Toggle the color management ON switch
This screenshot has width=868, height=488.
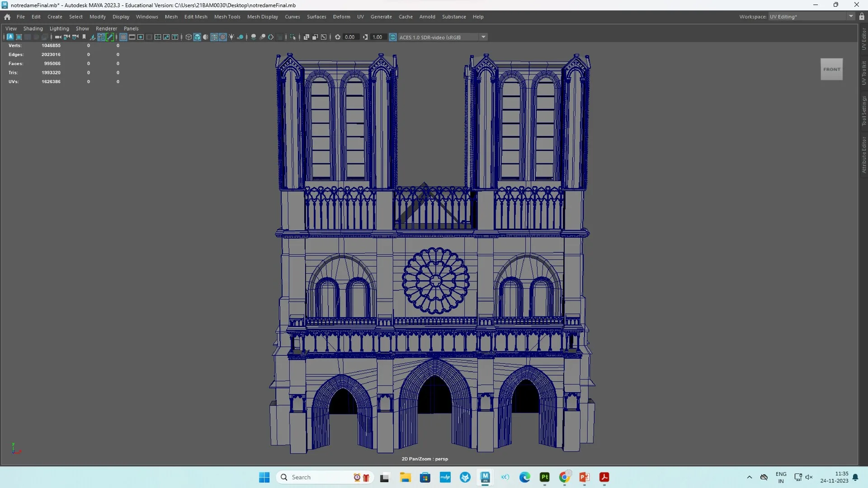coord(392,37)
